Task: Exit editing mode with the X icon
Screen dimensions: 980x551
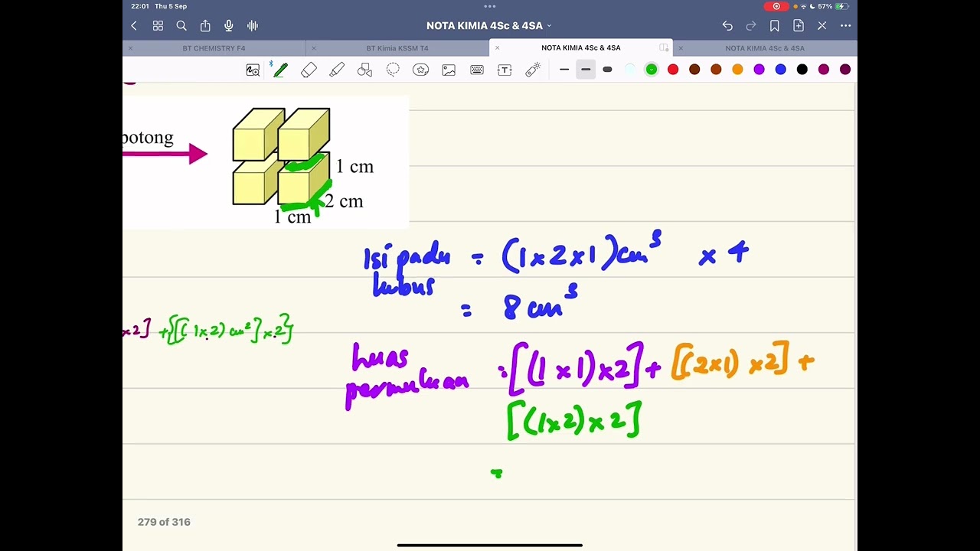Action: click(x=822, y=26)
